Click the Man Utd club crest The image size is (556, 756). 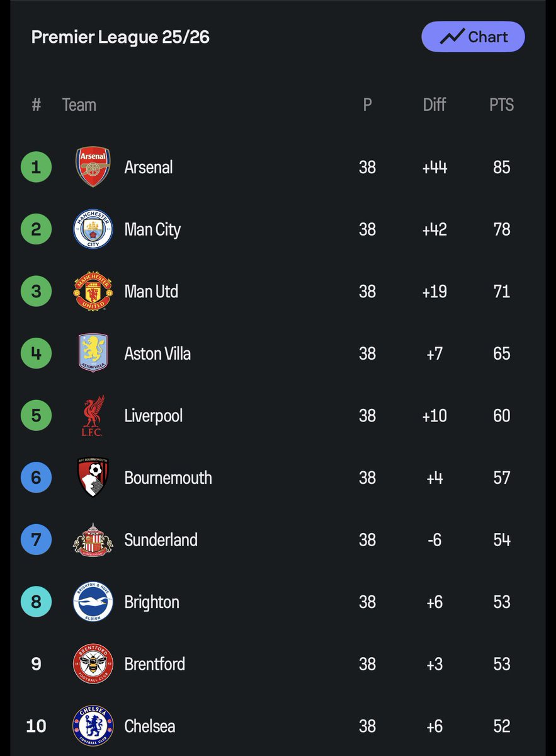click(93, 291)
